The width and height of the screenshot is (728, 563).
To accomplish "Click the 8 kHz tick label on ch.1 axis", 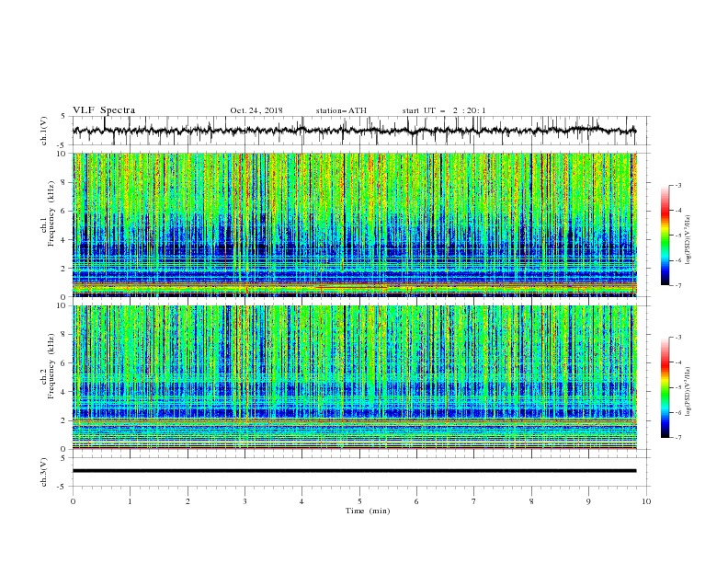I will (63, 182).
